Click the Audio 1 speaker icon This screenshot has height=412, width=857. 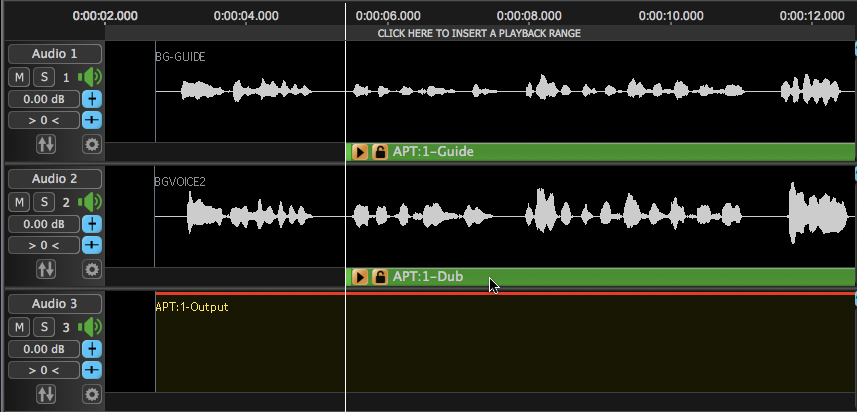(x=91, y=77)
